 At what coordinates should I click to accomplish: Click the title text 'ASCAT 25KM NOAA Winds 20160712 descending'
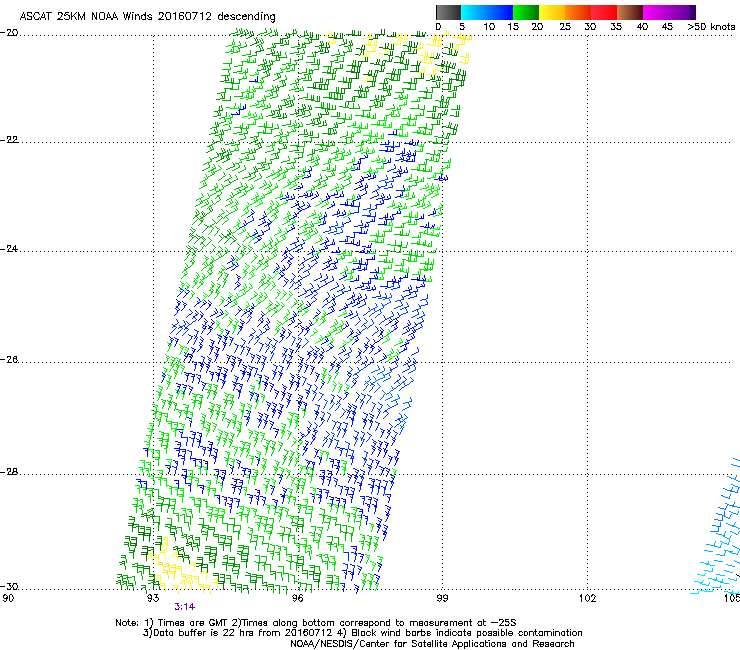click(x=147, y=17)
